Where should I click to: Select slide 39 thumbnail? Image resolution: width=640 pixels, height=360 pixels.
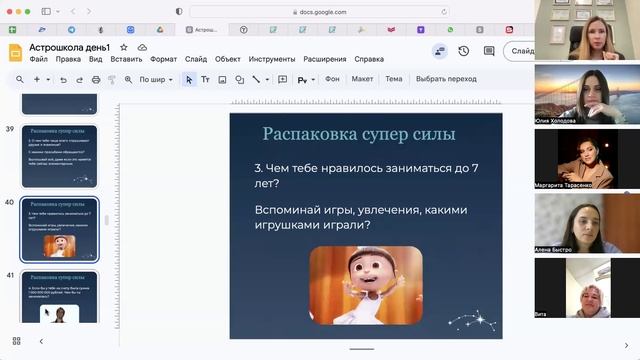click(x=60, y=156)
